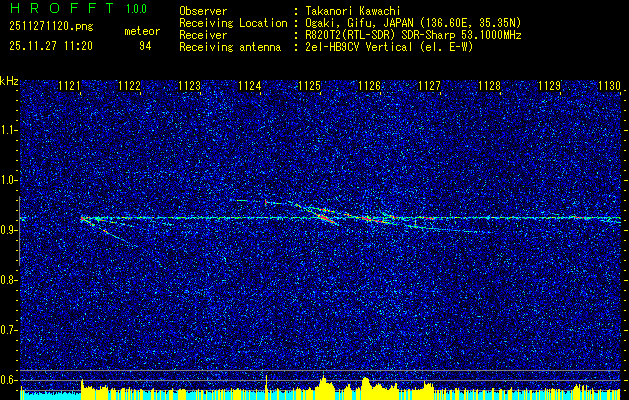Click time marker 1128
Screen dimensions: 629x400
(x=490, y=85)
